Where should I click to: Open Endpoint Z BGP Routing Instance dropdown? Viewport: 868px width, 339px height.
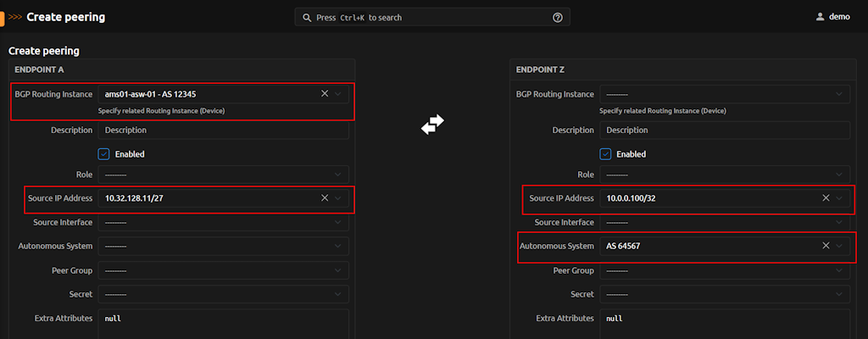coord(725,94)
